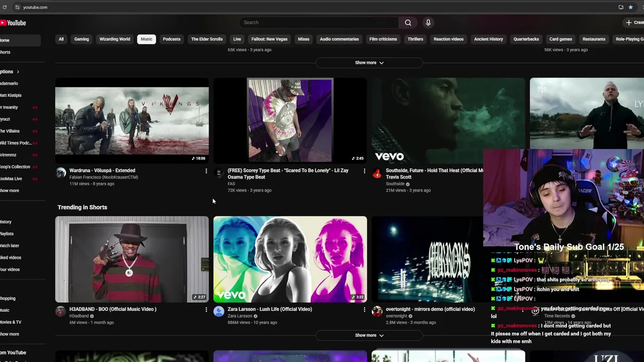Show more subscriptions in sidebar
This screenshot has height=362, width=644.
(x=10, y=191)
